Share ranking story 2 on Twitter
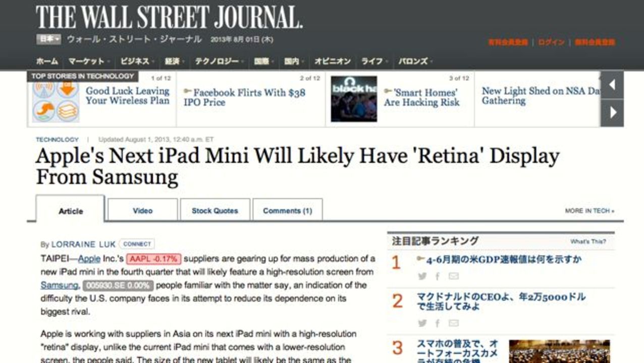Viewport: 644px width, 363px height. 422,323
